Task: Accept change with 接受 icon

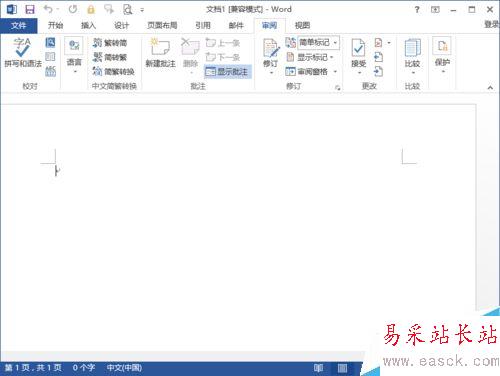Action: pyautogui.click(x=359, y=48)
